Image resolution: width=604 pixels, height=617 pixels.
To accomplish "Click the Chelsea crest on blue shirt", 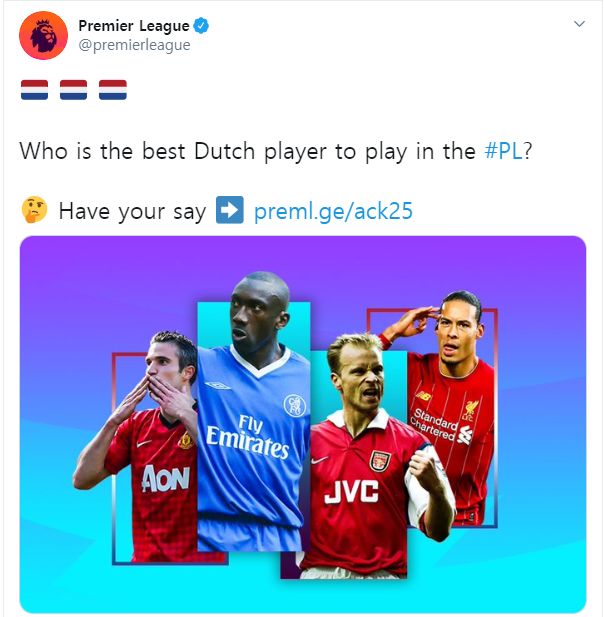I will 295,405.
